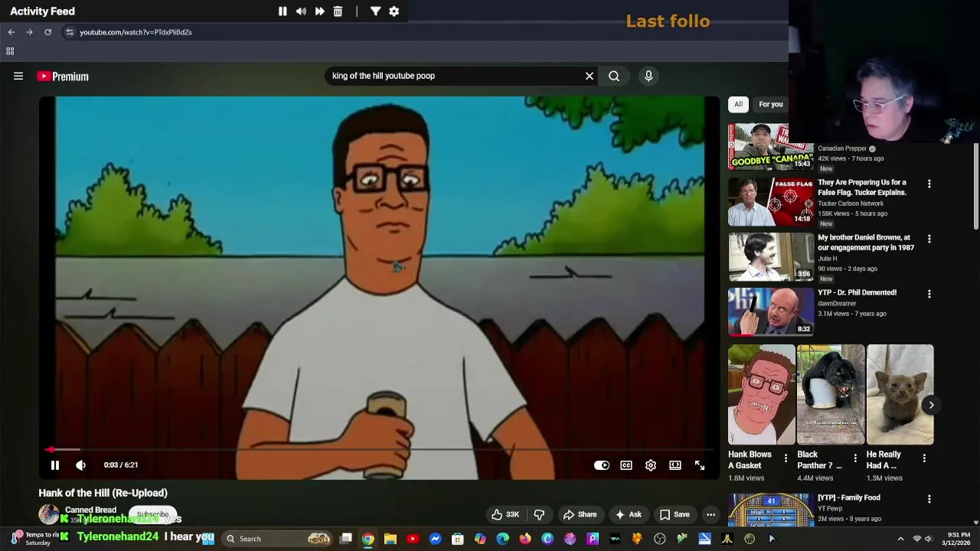The height and width of the screenshot is (551, 980).
Task: Clear the Activity Feed with the trash icon
Action: point(338,11)
